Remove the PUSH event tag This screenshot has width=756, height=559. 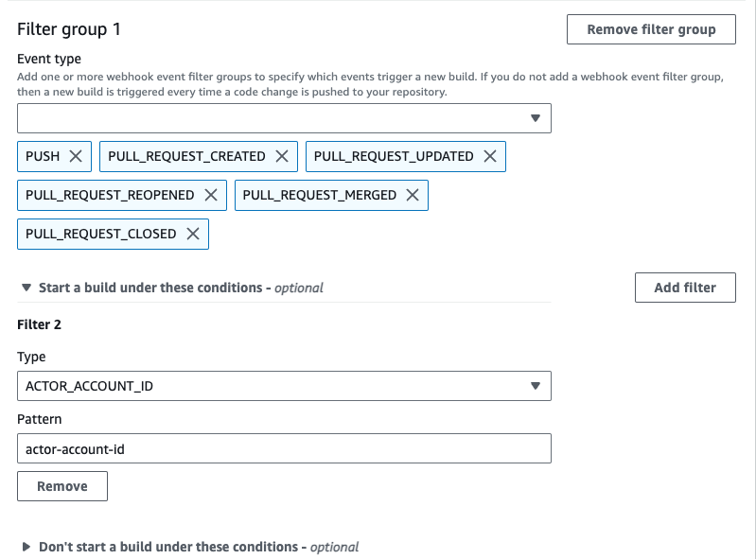[76, 156]
